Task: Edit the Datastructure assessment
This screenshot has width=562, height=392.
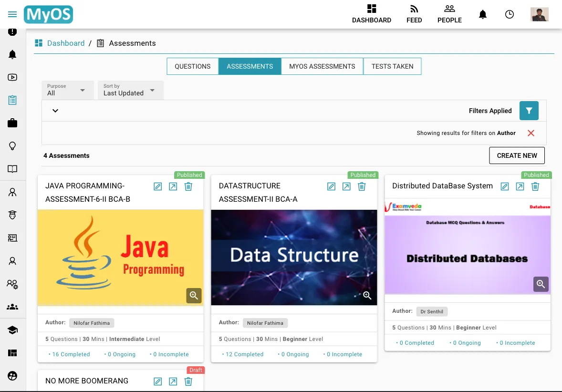Action: click(x=331, y=186)
